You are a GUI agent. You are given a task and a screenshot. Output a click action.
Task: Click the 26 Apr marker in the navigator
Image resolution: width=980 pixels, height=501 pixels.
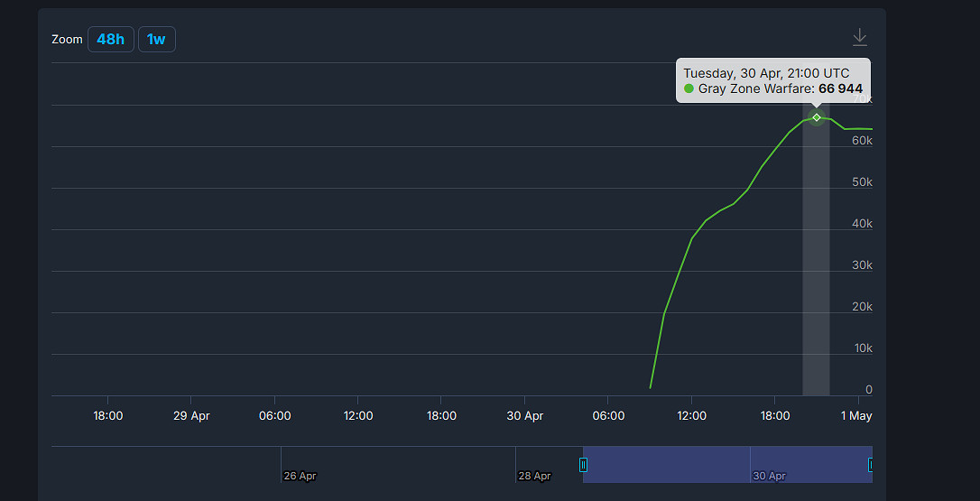(300, 476)
